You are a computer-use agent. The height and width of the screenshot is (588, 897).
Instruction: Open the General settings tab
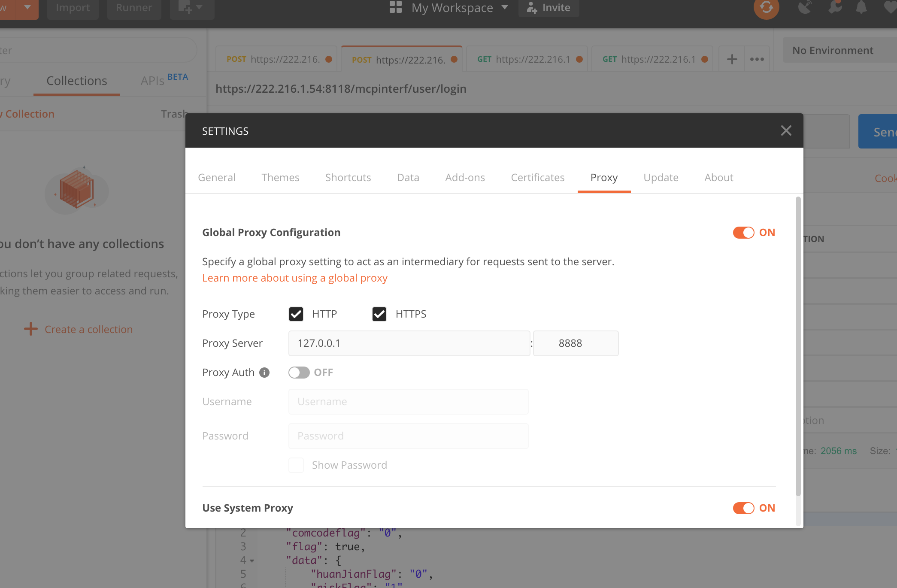point(217,177)
